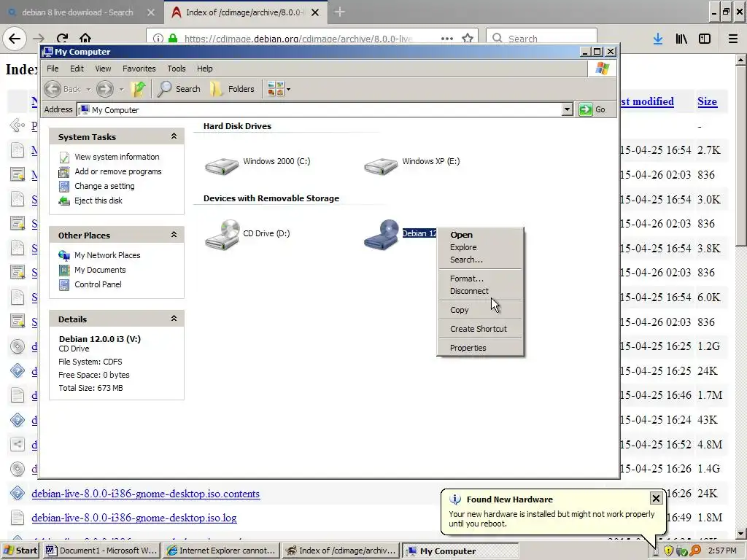Screen dimensions: 747x560
Task: Click Add or remove programs link
Action: tap(117, 171)
